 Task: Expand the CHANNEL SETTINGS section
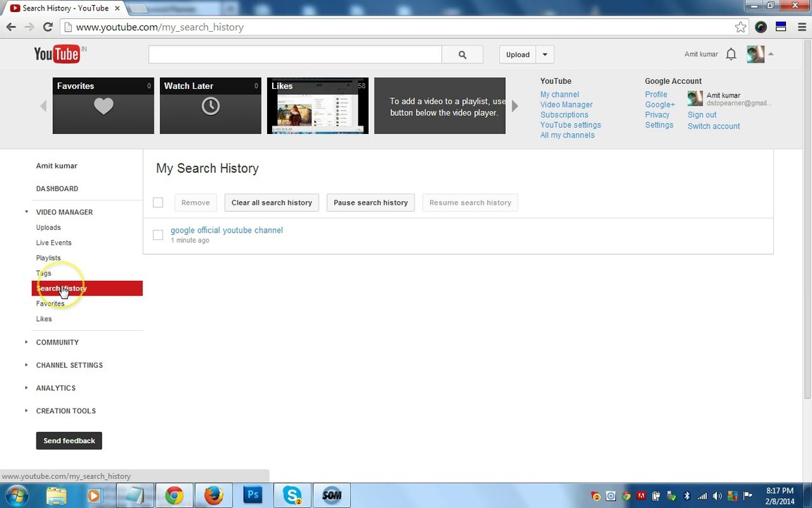point(26,365)
